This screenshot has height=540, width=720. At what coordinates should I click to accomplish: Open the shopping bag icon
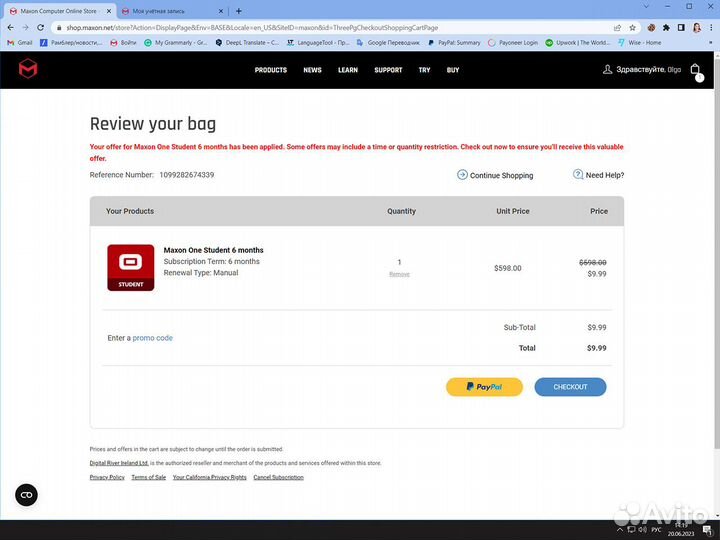point(695,70)
